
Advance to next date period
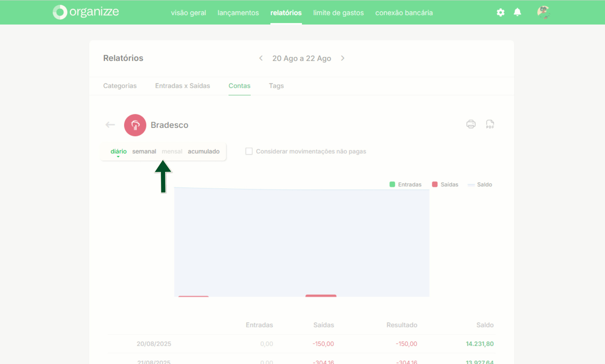tap(343, 58)
